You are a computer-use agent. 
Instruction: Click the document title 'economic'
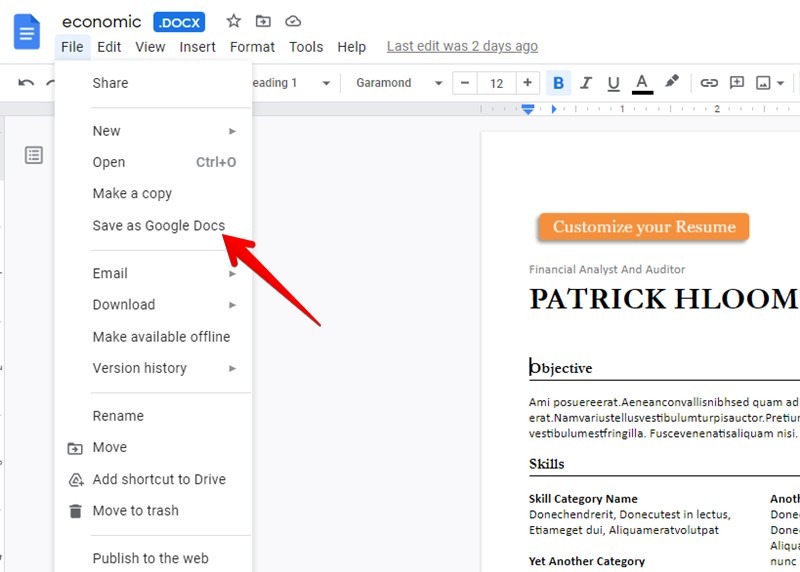[x=102, y=22]
